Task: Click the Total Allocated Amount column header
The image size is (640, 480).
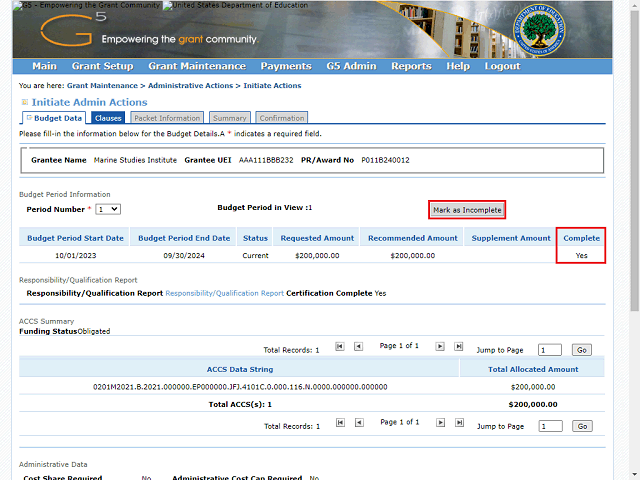Action: [x=533, y=369]
